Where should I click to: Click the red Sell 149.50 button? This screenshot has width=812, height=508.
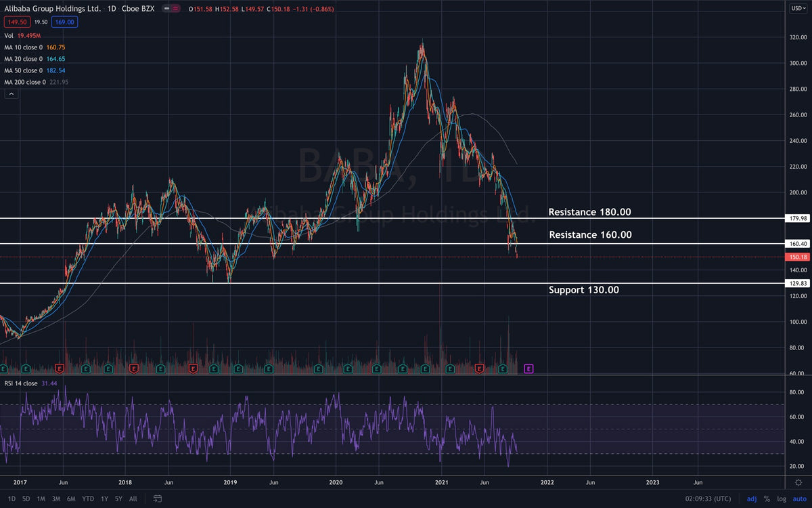click(17, 22)
